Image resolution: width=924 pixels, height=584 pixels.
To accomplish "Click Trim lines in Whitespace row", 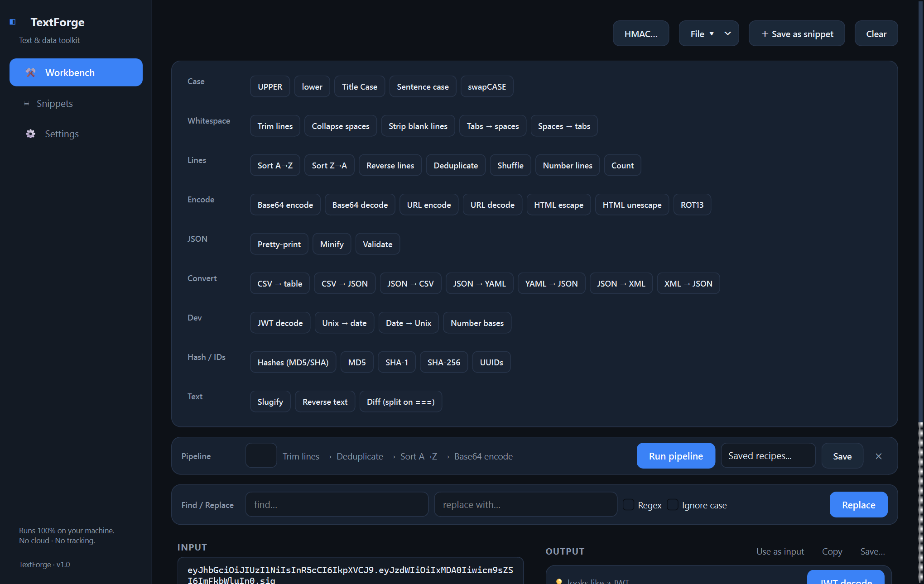I will click(x=275, y=126).
